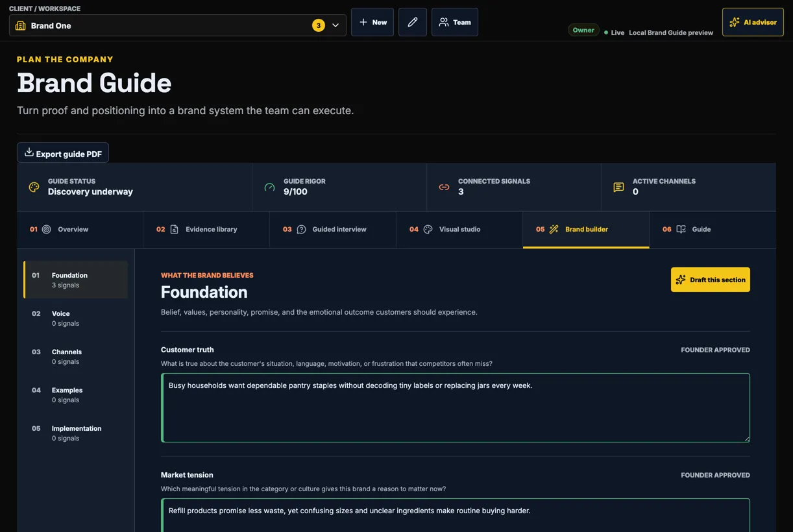This screenshot has height=532, width=793.
Task: Select the 01 Foundation sidebar section
Action: (76, 280)
